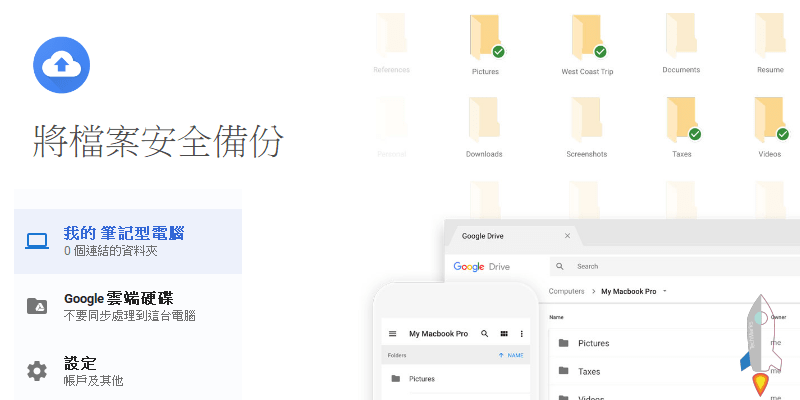Click the rocket icon at bottom right
The width and height of the screenshot is (800, 400).
click(x=761, y=346)
